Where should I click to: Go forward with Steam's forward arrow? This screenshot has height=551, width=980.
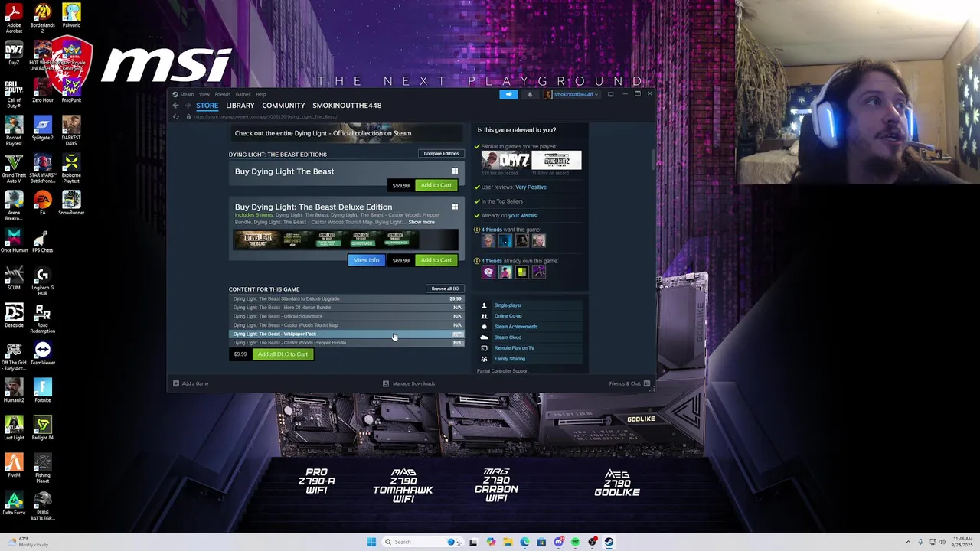point(188,106)
